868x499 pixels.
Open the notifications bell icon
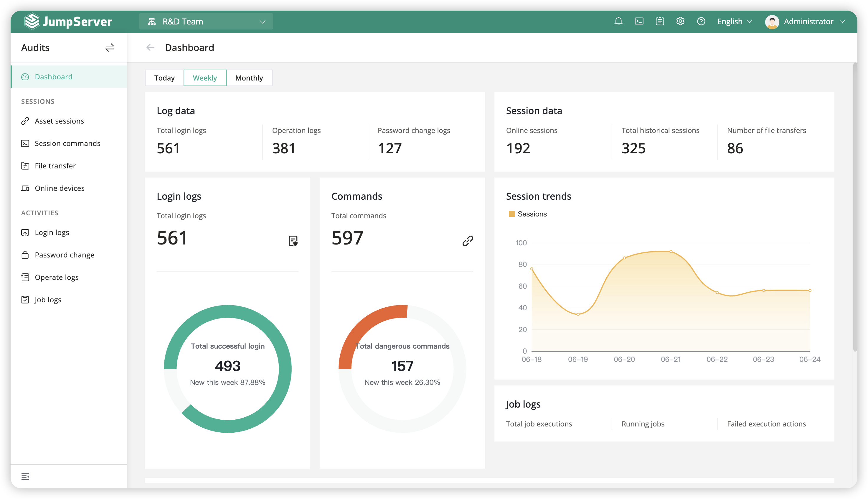[618, 21]
